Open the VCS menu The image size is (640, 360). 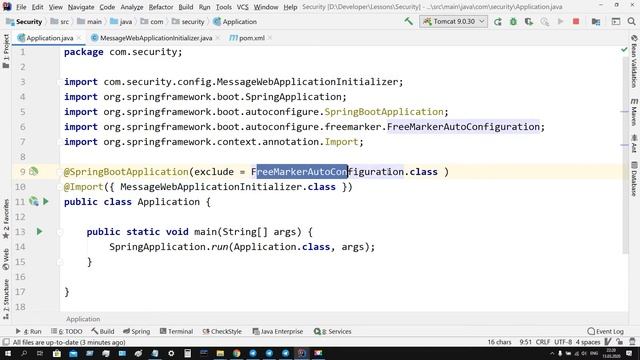(x=242, y=7)
